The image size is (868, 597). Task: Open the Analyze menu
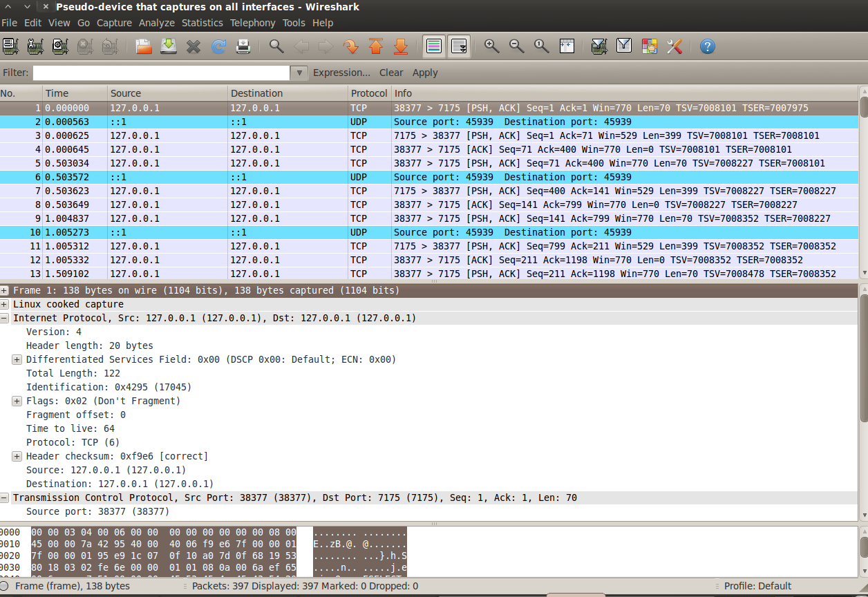pyautogui.click(x=157, y=23)
